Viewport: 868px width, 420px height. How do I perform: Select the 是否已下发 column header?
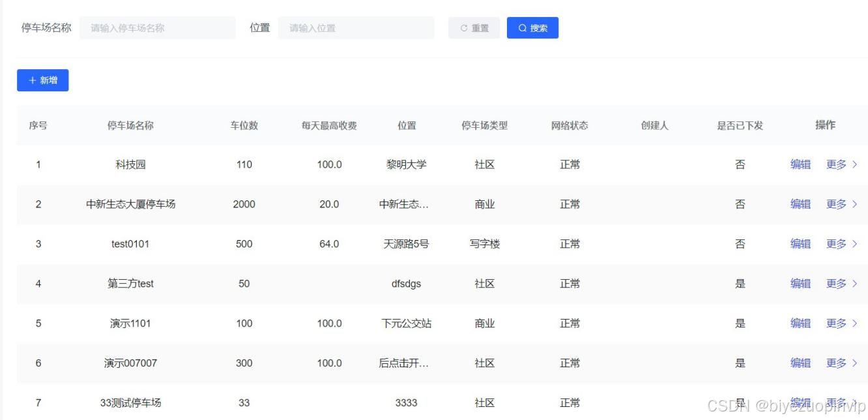click(740, 125)
